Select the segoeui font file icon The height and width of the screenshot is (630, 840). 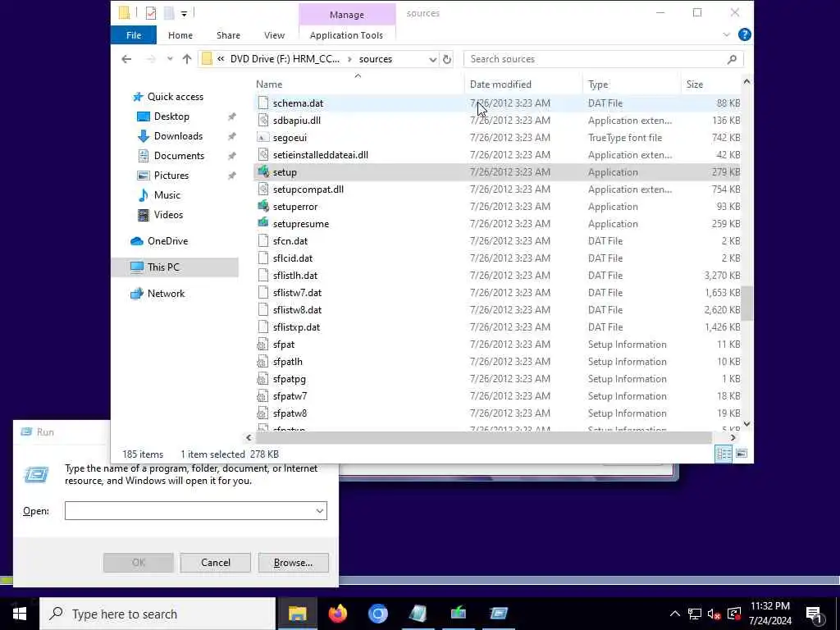tap(263, 138)
